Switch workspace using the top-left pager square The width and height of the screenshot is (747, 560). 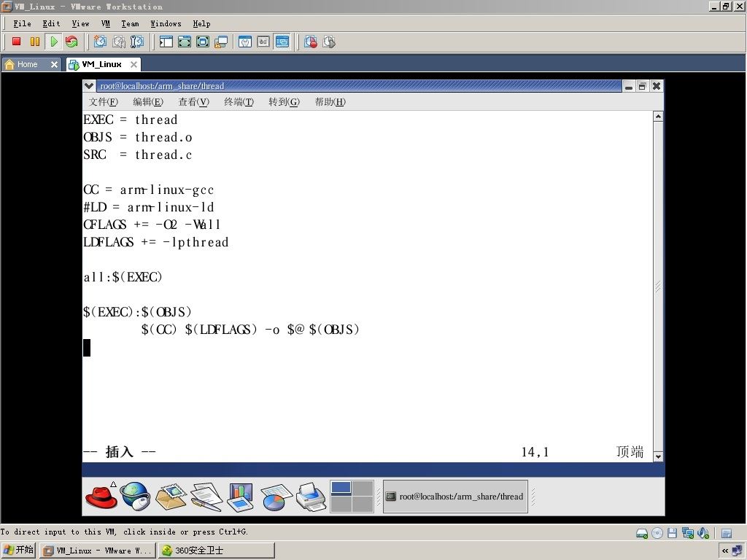point(341,488)
